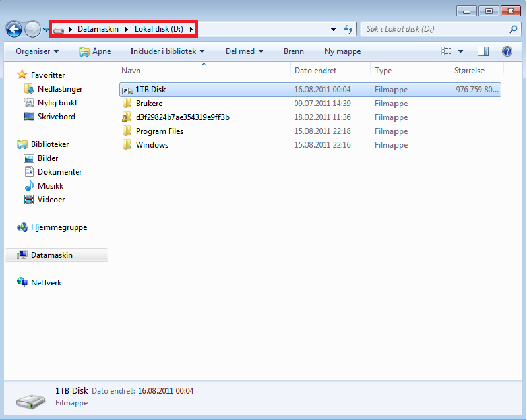527x420 pixels.
Task: Open the Organiser menu
Action: (x=38, y=51)
